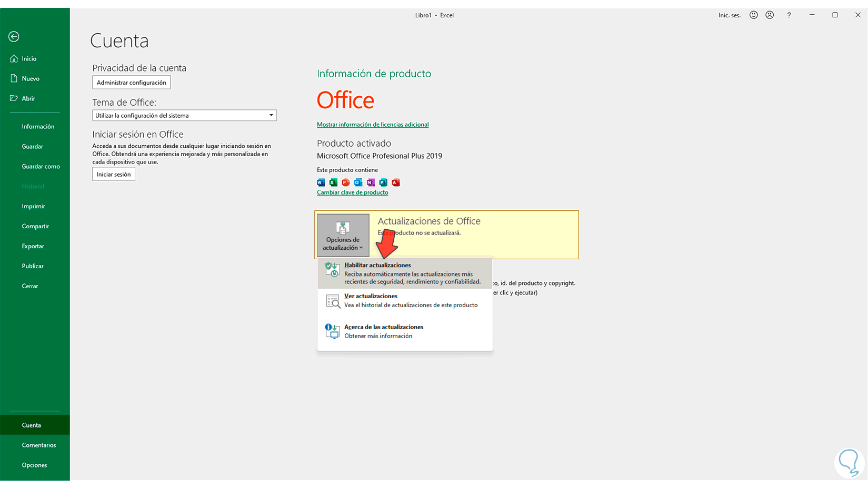Open Mostrar información de licencias adicional link
The height and width of the screenshot is (488, 868).
click(373, 125)
